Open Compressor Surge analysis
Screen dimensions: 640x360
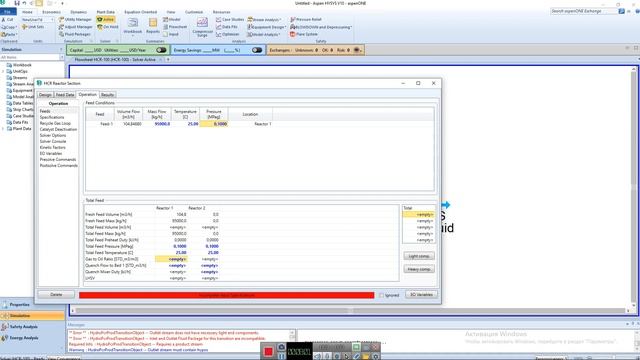[x=202, y=27]
